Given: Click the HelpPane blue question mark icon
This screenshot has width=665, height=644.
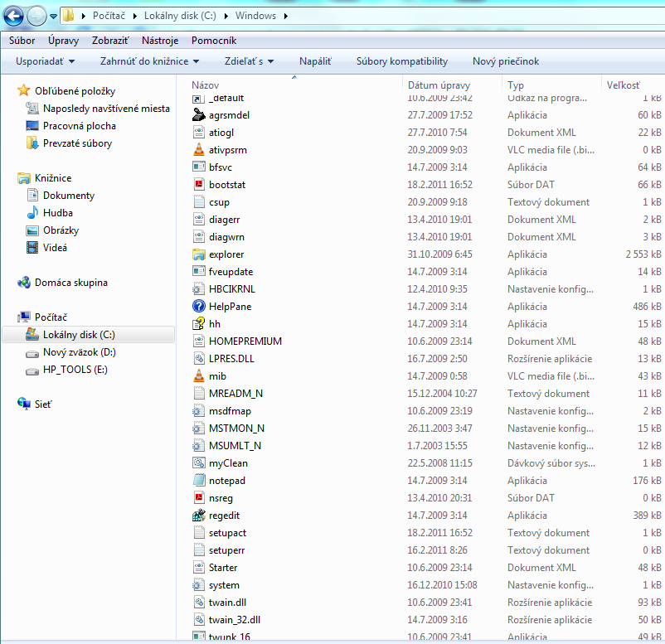Looking at the screenshot, I should coord(198,307).
